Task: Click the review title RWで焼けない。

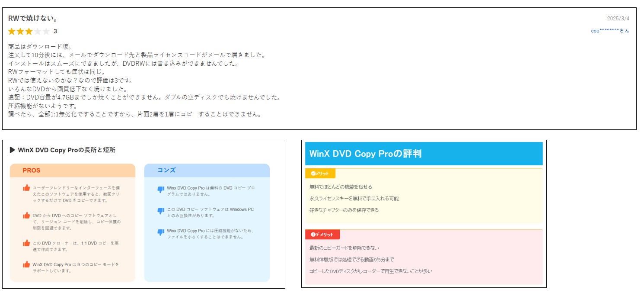Action: [x=33, y=19]
